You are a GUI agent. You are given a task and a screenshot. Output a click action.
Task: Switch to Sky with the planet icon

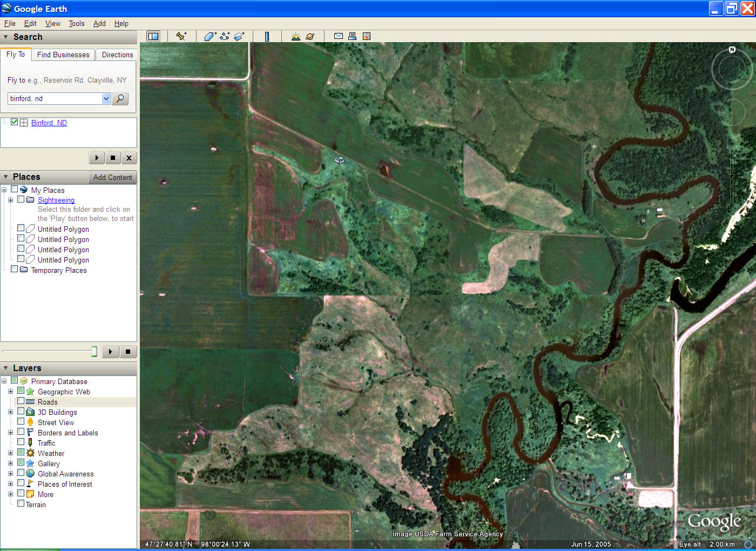click(x=310, y=36)
